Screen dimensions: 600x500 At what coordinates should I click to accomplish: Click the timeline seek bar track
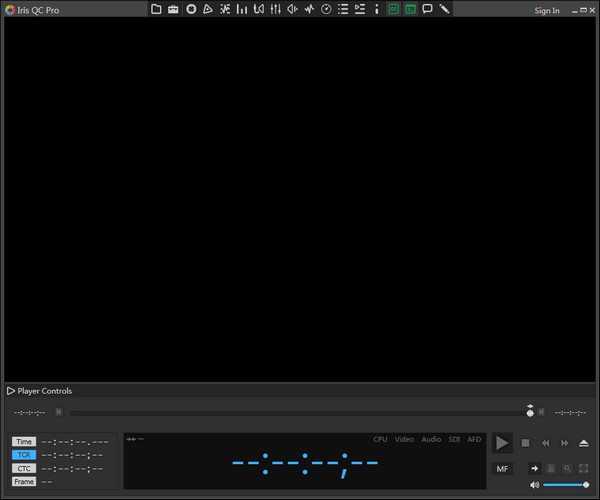[x=298, y=413]
